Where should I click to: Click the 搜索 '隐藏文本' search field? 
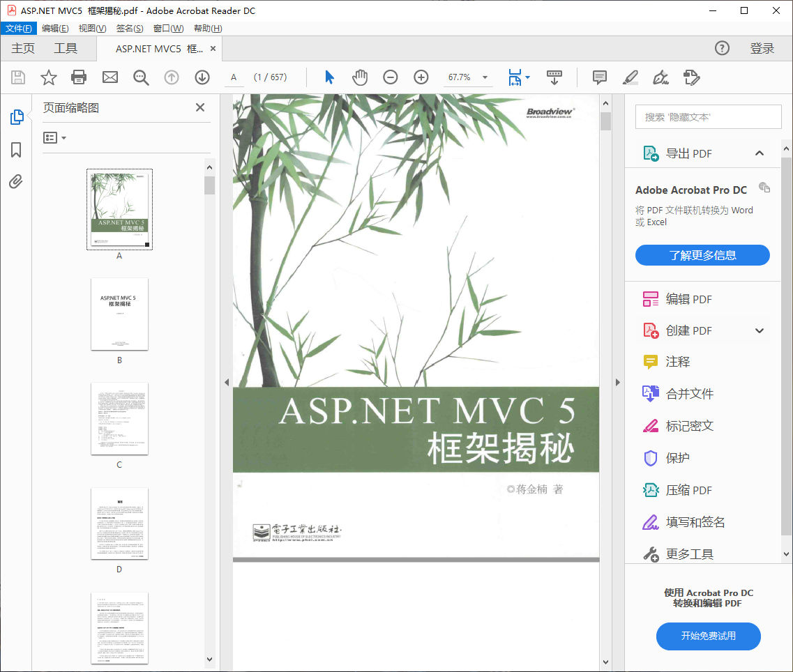(708, 117)
